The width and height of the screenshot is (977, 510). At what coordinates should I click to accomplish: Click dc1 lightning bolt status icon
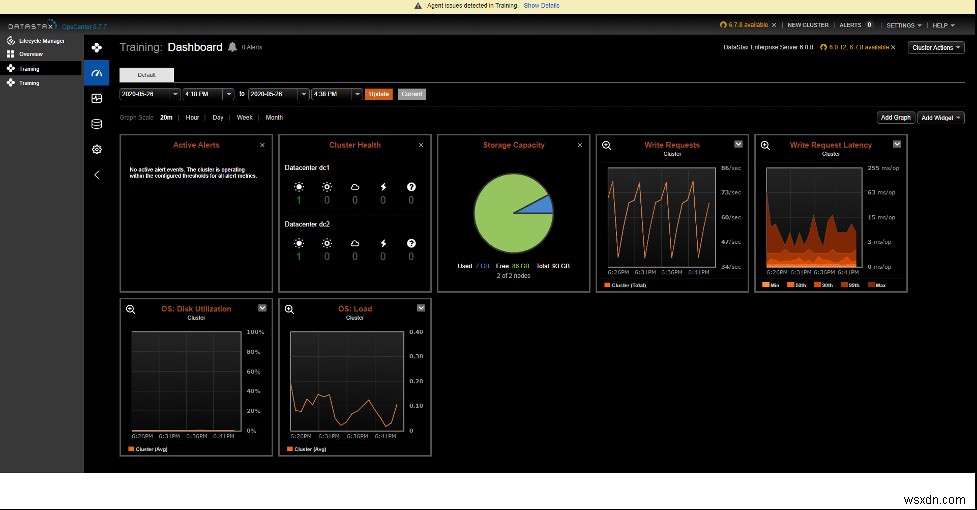point(383,187)
